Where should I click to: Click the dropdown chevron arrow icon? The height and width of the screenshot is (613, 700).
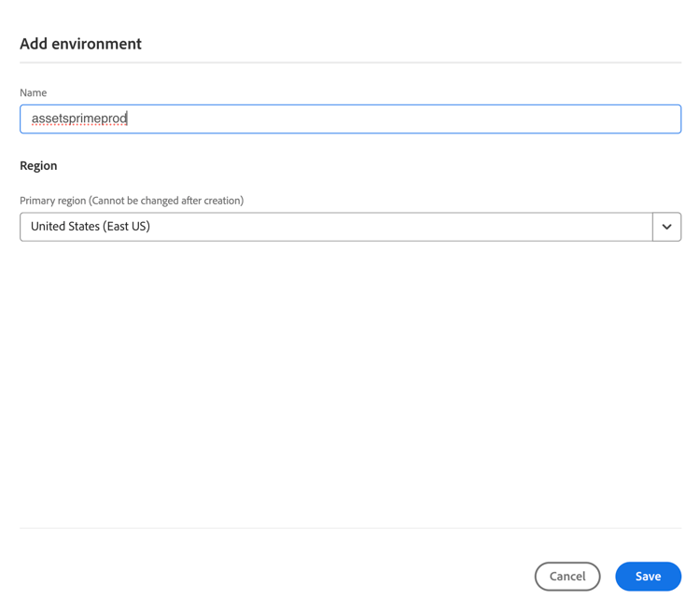(666, 227)
